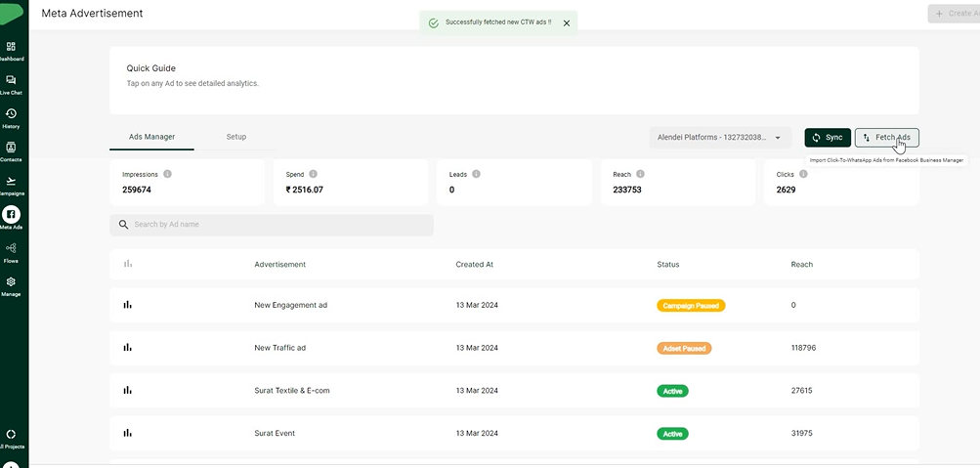Open Live Chat in the sidebar

(11, 80)
